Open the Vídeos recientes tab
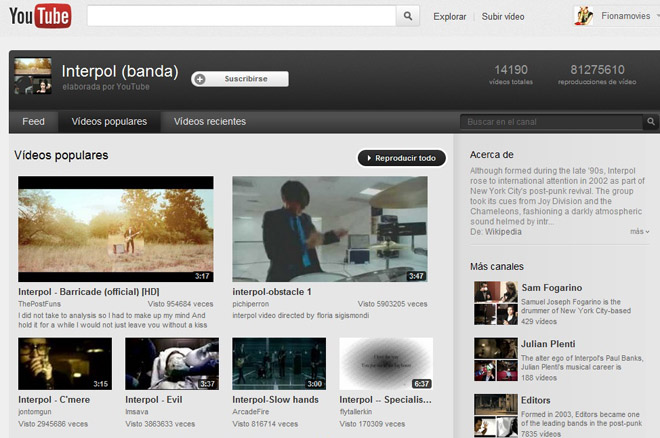 click(x=210, y=122)
